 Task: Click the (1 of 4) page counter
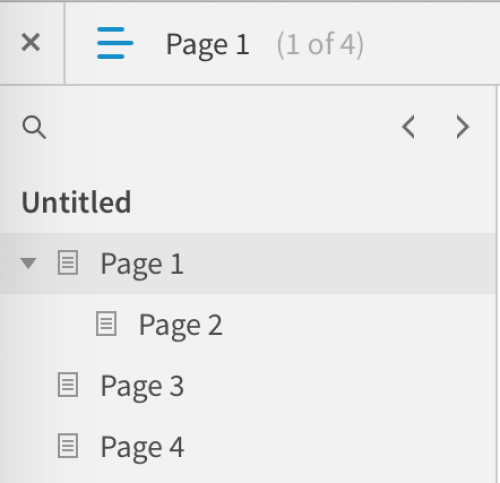(320, 45)
